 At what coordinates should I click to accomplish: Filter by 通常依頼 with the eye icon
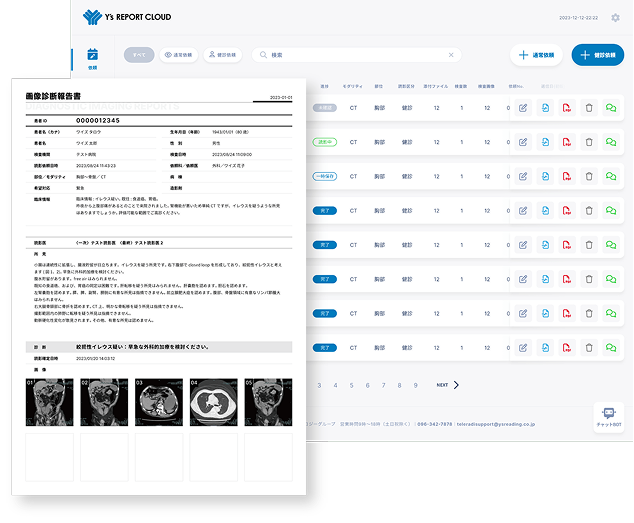point(179,55)
